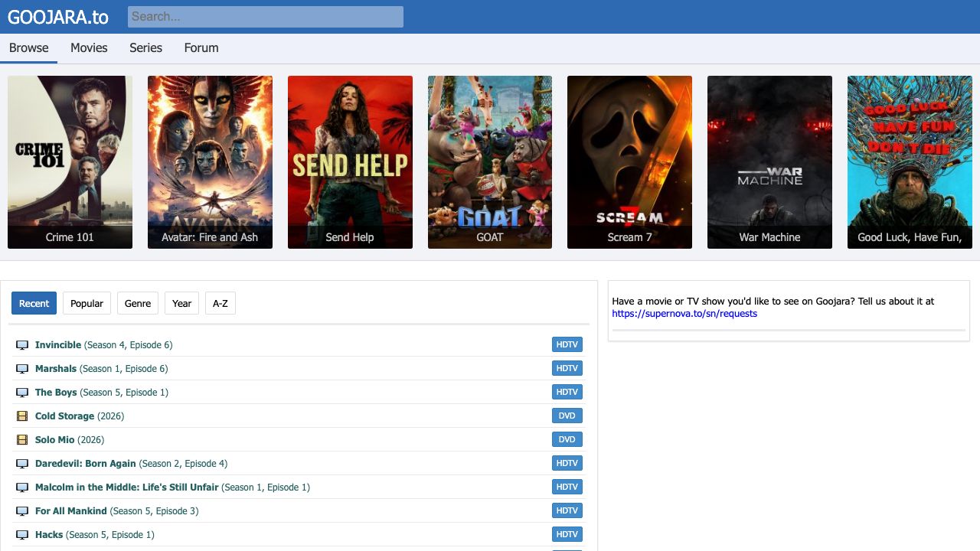Screen dimensions: 980x551
Task: Open Marshals Season 1 Episode 6
Action: pos(101,369)
